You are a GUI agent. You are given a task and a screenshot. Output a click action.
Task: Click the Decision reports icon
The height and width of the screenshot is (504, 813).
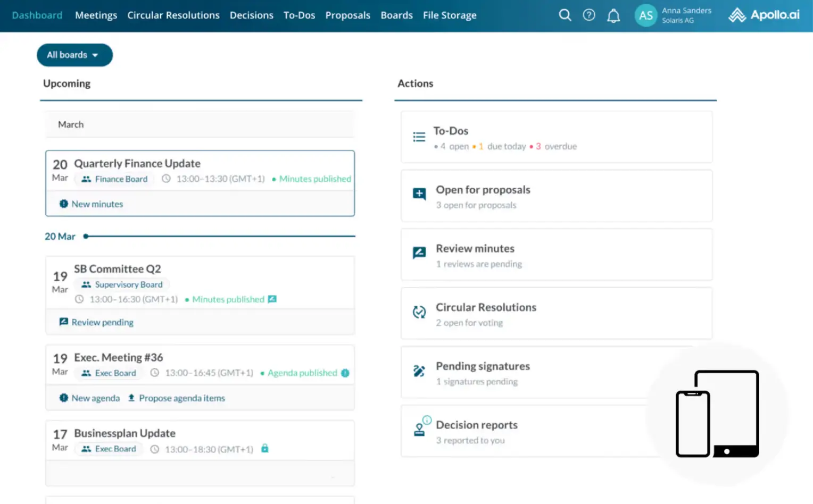[x=420, y=430]
